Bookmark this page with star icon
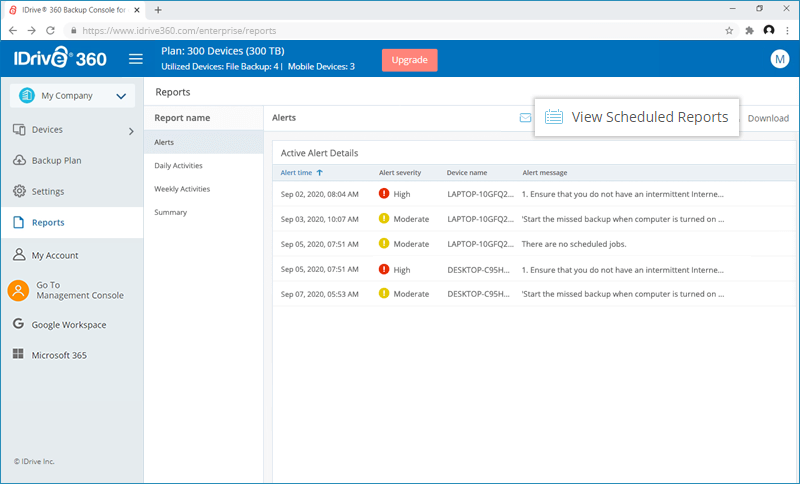 click(x=729, y=31)
